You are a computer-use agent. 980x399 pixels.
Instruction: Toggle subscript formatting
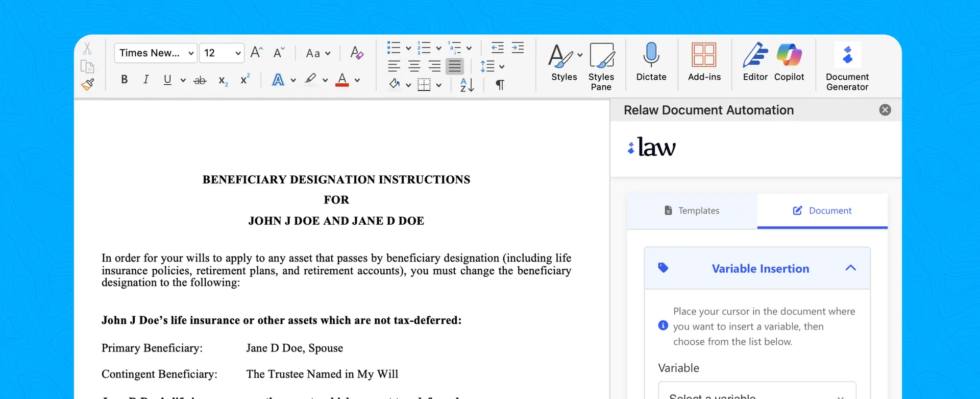point(223,81)
